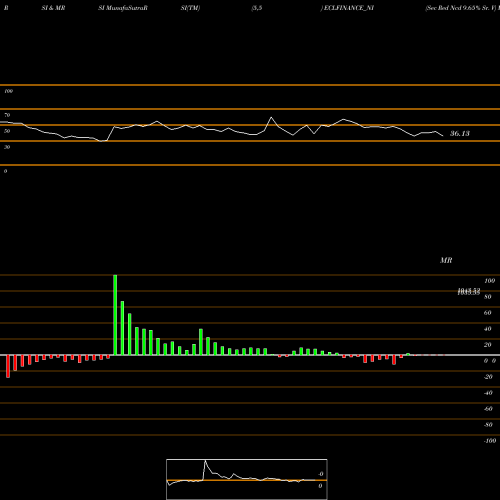This screenshot has height=500, width=500.
Task: Click the "SI & MR" header text
Action: click(x=53, y=8)
